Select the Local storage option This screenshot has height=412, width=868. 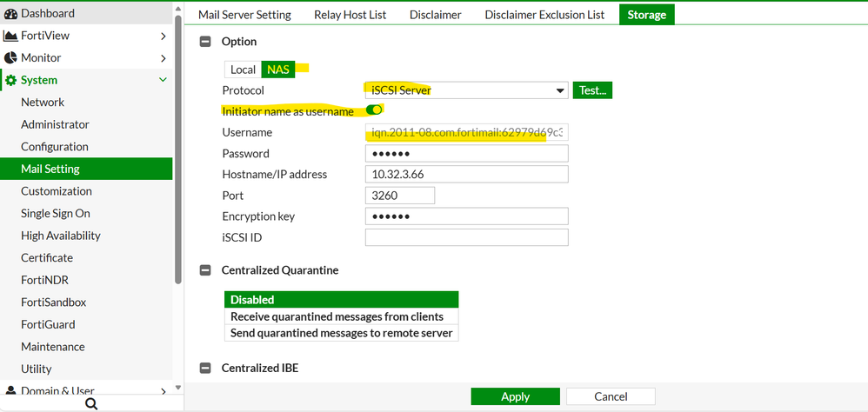(243, 70)
